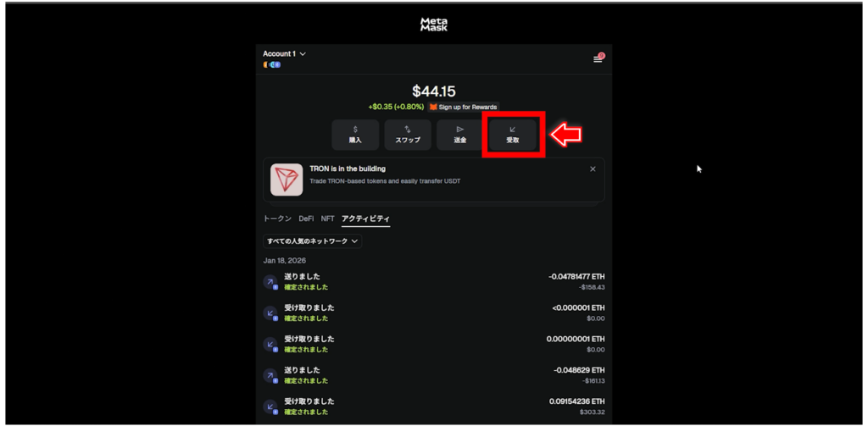Switch to the トークン tab
The width and height of the screenshot is (868, 426).
click(x=277, y=219)
